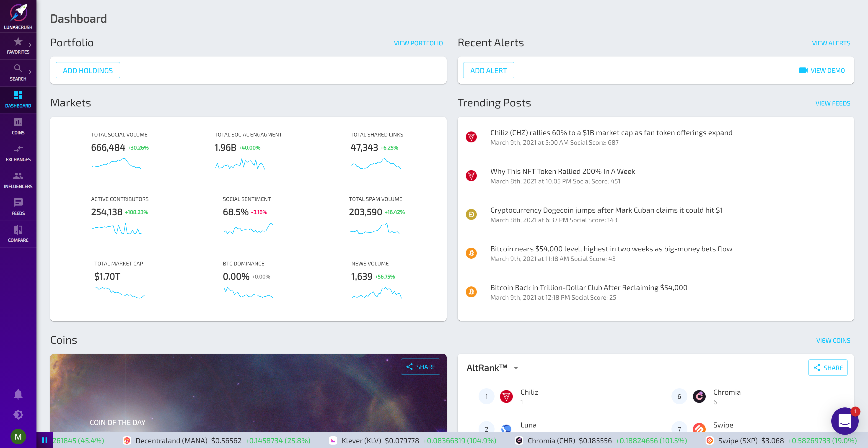868x448 pixels.
Task: Open the AltRank dropdown
Action: 516,368
